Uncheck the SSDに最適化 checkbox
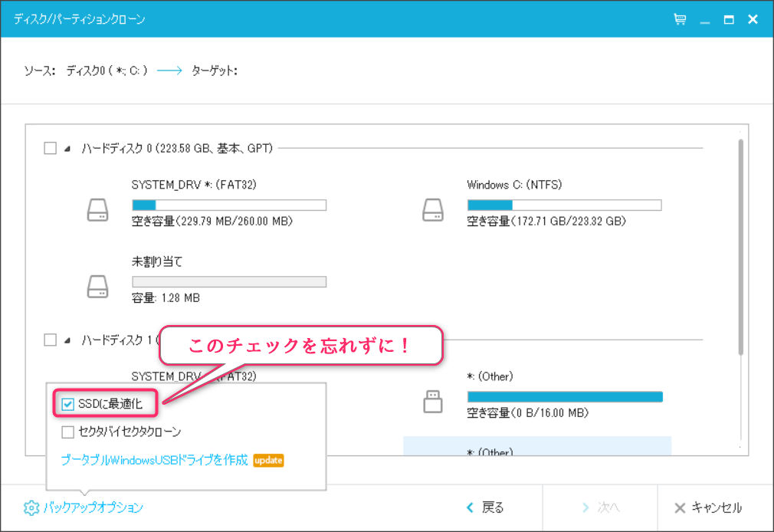774x532 pixels. 68,404
